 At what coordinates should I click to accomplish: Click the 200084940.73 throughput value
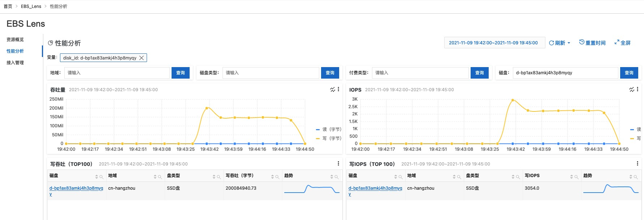tap(241, 188)
